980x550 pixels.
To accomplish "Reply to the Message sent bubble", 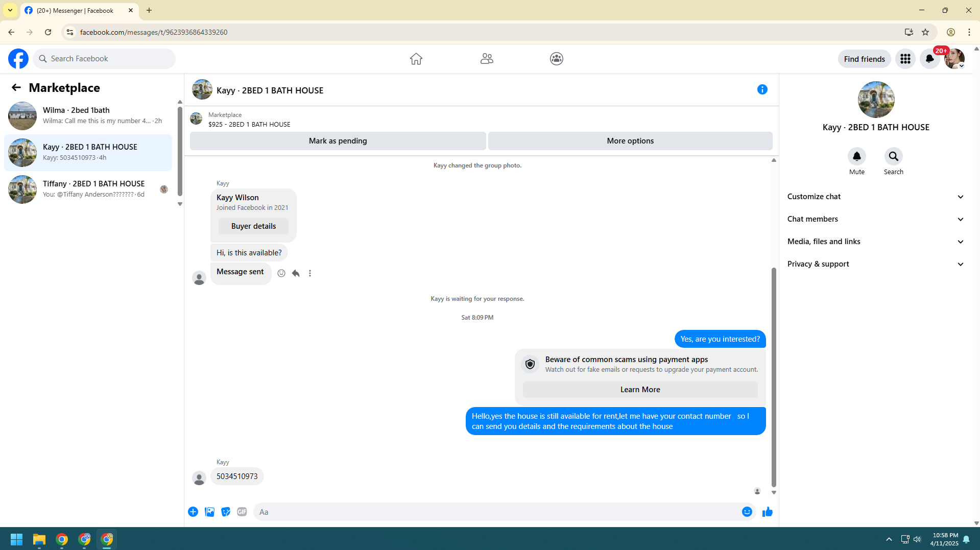I will pos(296,273).
